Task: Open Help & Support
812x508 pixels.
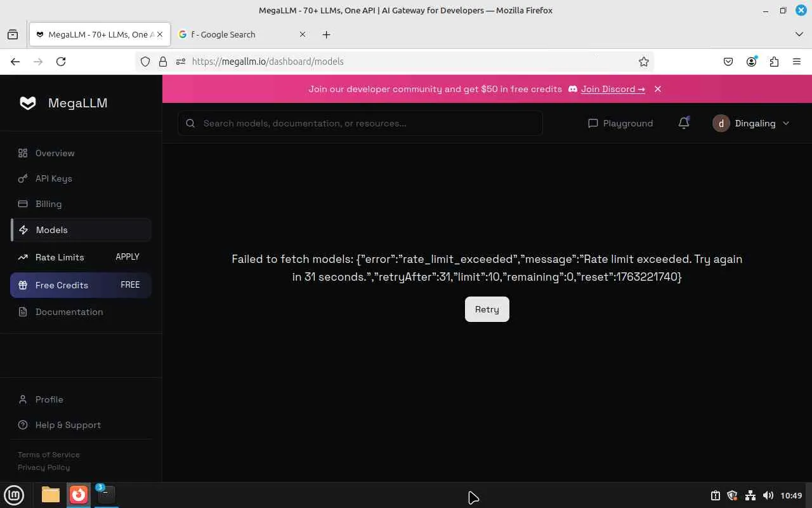Action: pos(81,425)
